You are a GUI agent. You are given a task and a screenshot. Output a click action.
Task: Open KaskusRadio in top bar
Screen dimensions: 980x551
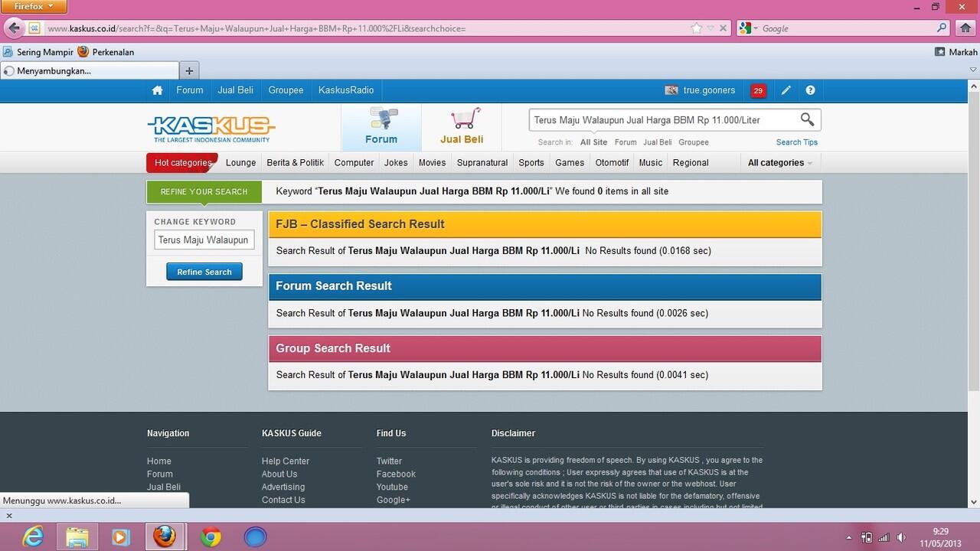(x=346, y=90)
